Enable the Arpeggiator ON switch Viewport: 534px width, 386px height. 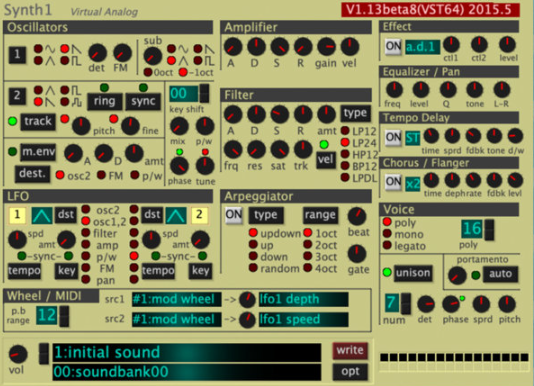tap(234, 215)
